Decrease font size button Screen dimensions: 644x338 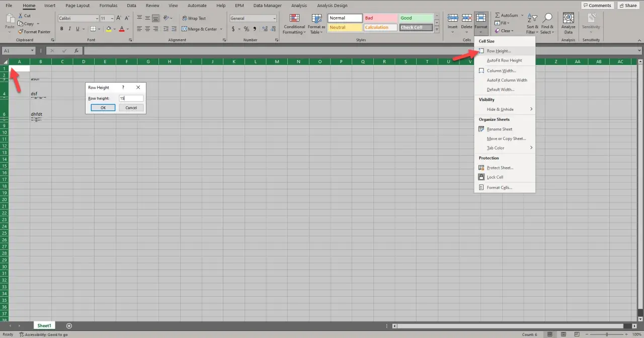[x=127, y=18]
